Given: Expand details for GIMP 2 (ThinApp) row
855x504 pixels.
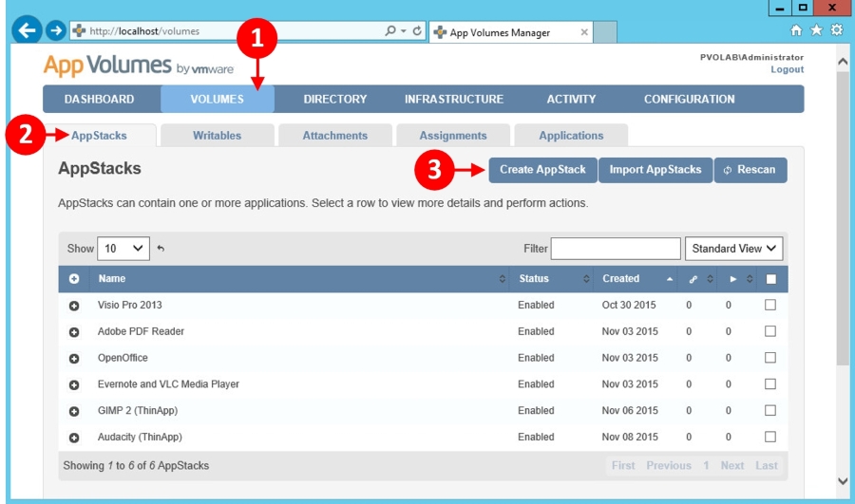Looking at the screenshot, I should [x=74, y=411].
